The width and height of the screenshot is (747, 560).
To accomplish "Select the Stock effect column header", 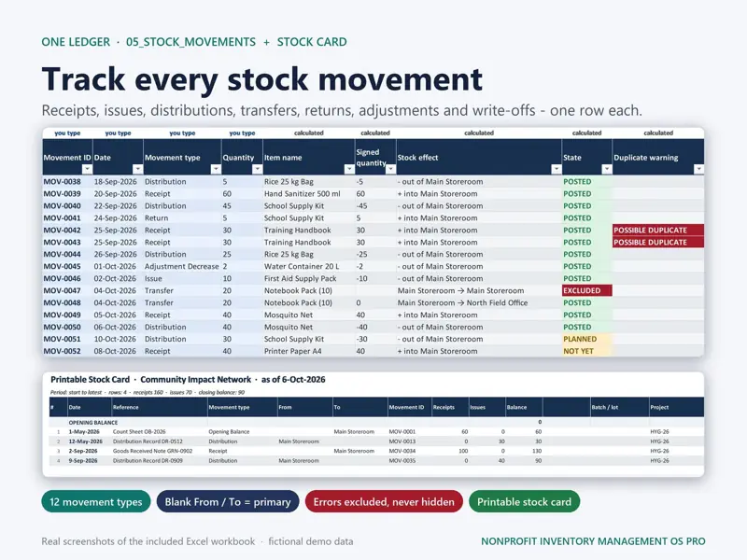I will 479,157.
